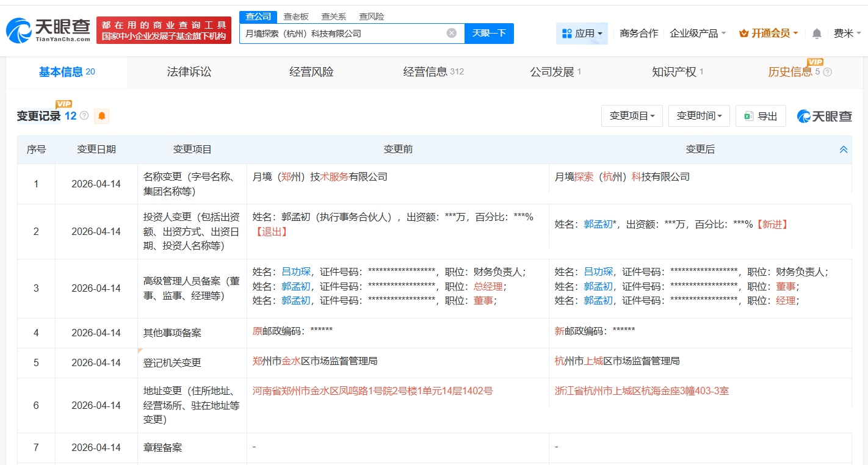Click 投资人变更 item in row 2

tap(192, 231)
